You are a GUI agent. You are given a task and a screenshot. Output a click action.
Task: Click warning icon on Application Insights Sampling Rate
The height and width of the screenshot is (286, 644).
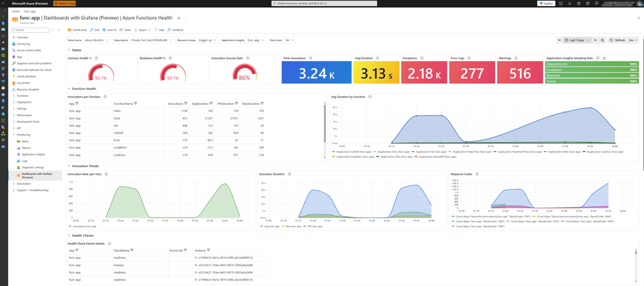[604, 59]
